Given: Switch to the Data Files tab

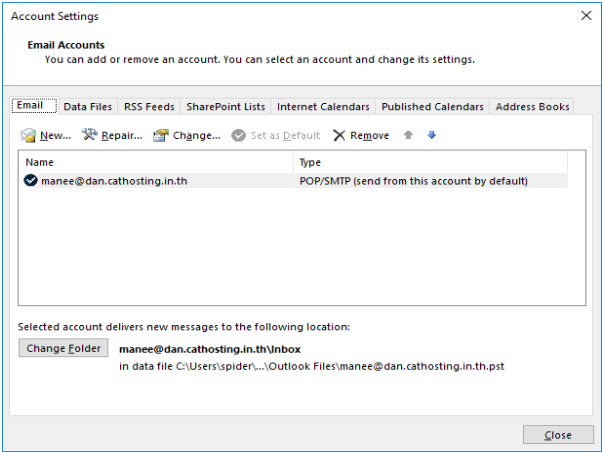Looking at the screenshot, I should click(x=88, y=107).
